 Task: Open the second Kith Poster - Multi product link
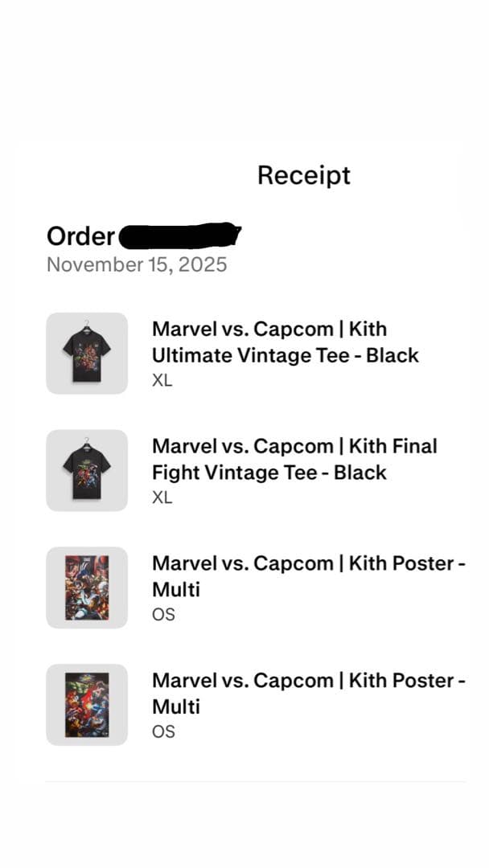point(308,693)
